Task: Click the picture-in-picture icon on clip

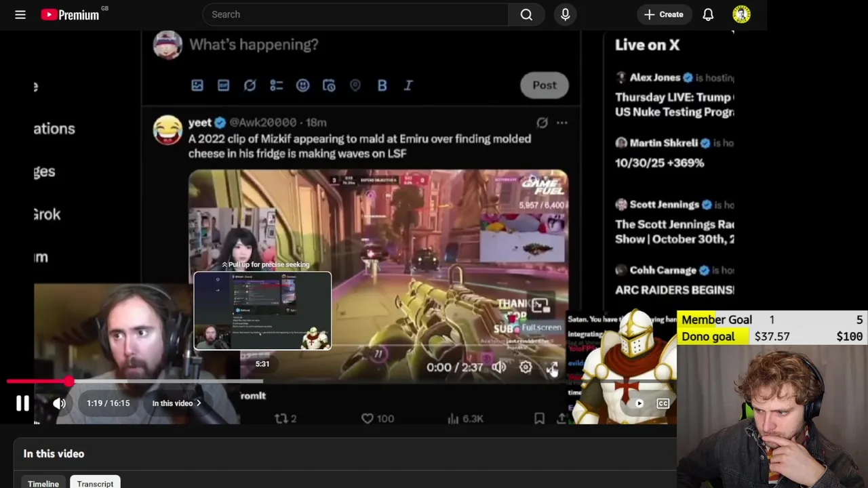Action: pyautogui.click(x=539, y=306)
